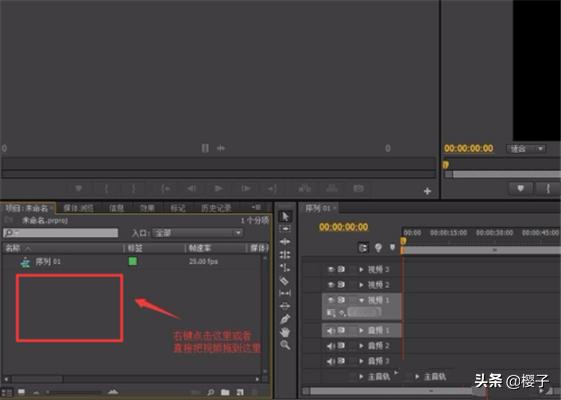The image size is (561, 400).
Task: Switch Project panel to icon view
Action: 21,392
